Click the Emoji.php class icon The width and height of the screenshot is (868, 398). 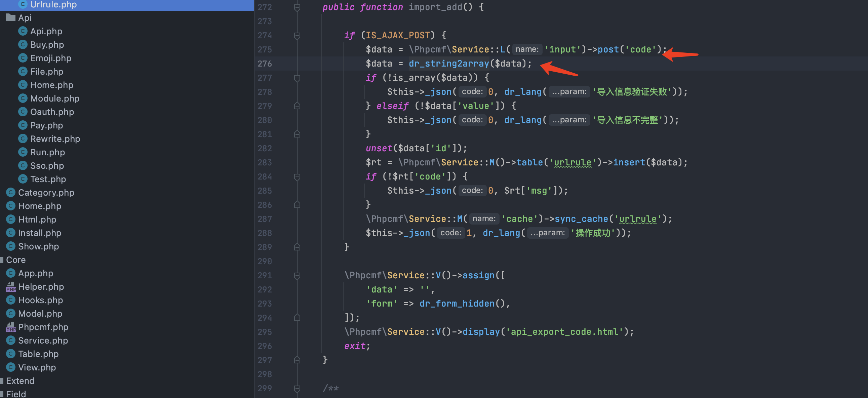(23, 58)
